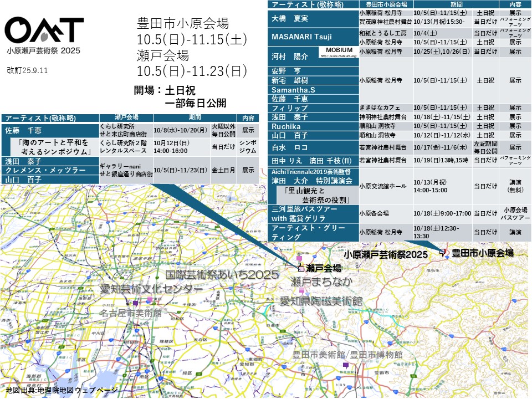This screenshot has height=399, width=532.
Task: Click the map source credit 地理院地図ウェブページ
Action: pyautogui.click(x=61, y=390)
